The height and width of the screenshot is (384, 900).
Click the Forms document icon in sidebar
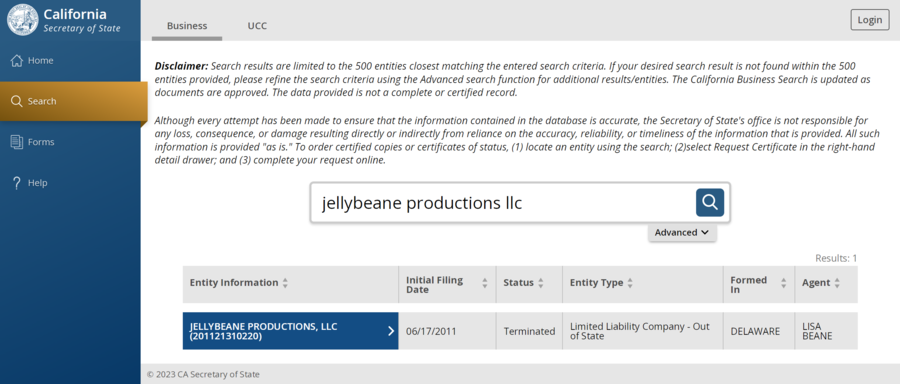17,142
